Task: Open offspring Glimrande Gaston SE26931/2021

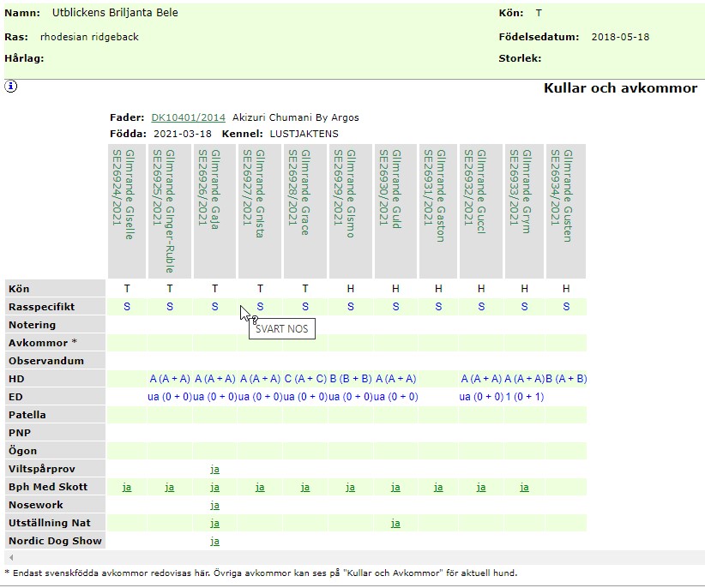Action: (434, 195)
